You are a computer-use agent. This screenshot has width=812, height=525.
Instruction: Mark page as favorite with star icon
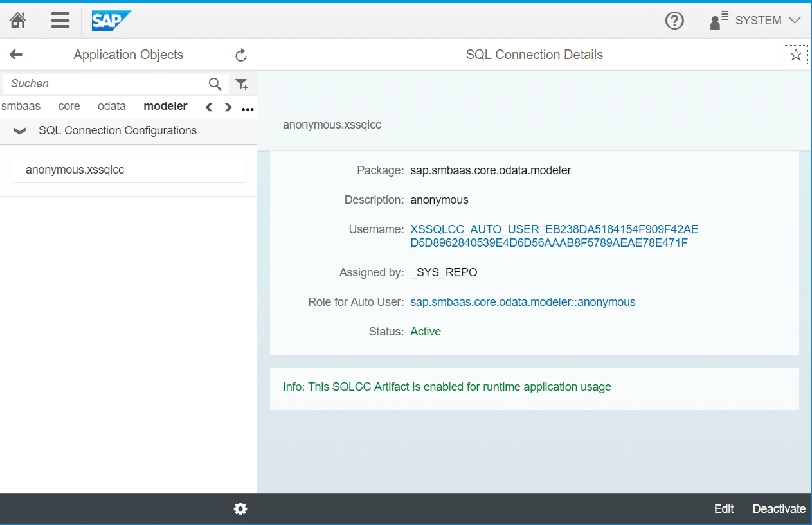[x=795, y=55]
